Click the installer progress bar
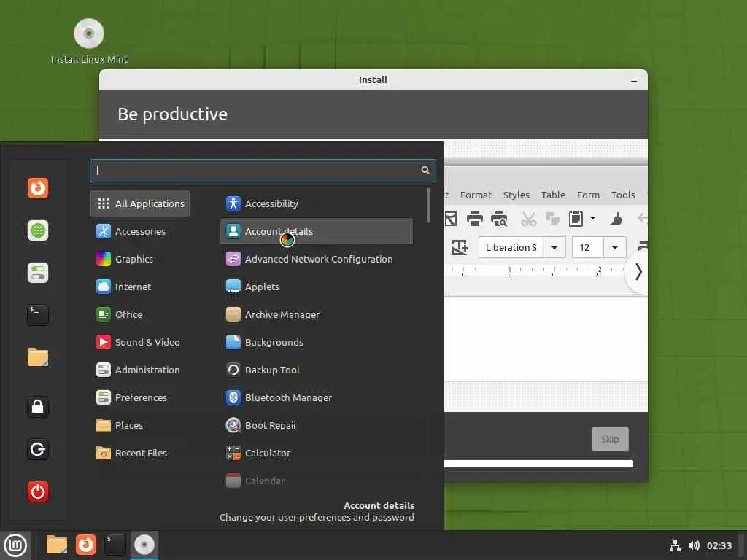The image size is (747, 560). pyautogui.click(x=538, y=464)
